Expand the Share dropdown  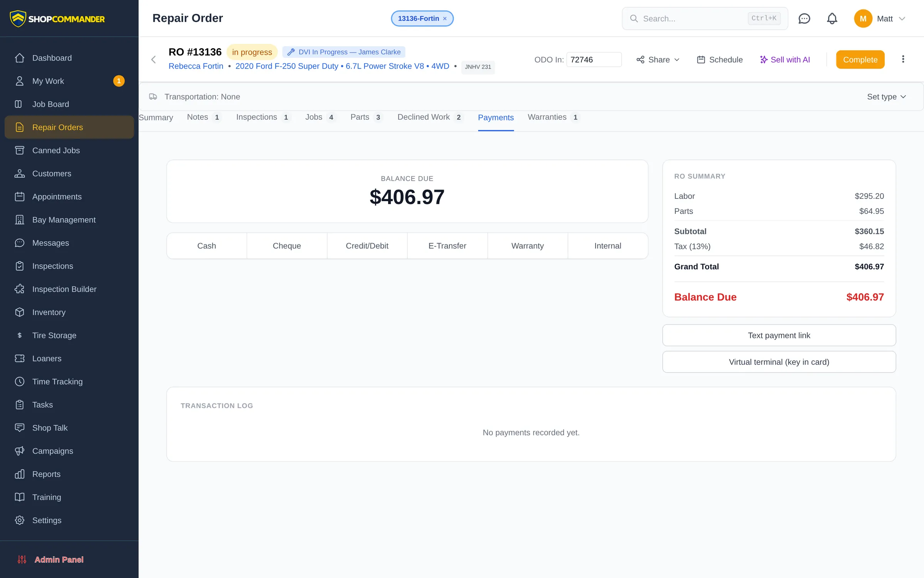[658, 60]
